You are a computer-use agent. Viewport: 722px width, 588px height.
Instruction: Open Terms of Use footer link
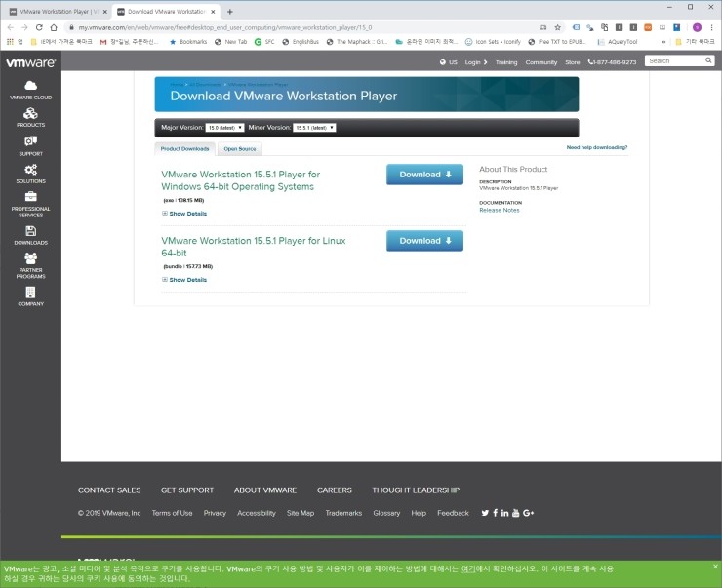[x=173, y=513]
